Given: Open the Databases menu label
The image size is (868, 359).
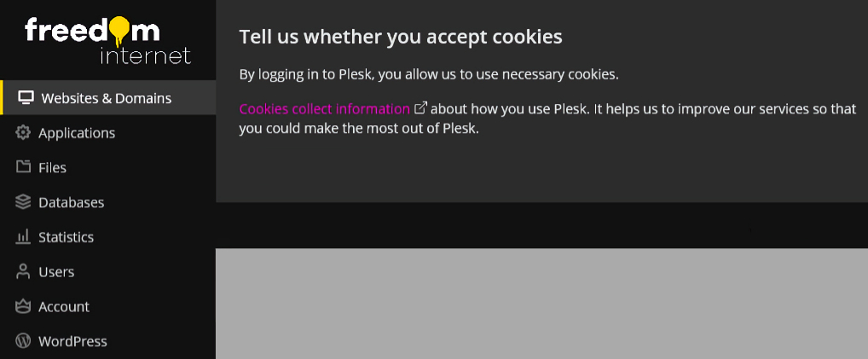Looking at the screenshot, I should click(x=71, y=203).
